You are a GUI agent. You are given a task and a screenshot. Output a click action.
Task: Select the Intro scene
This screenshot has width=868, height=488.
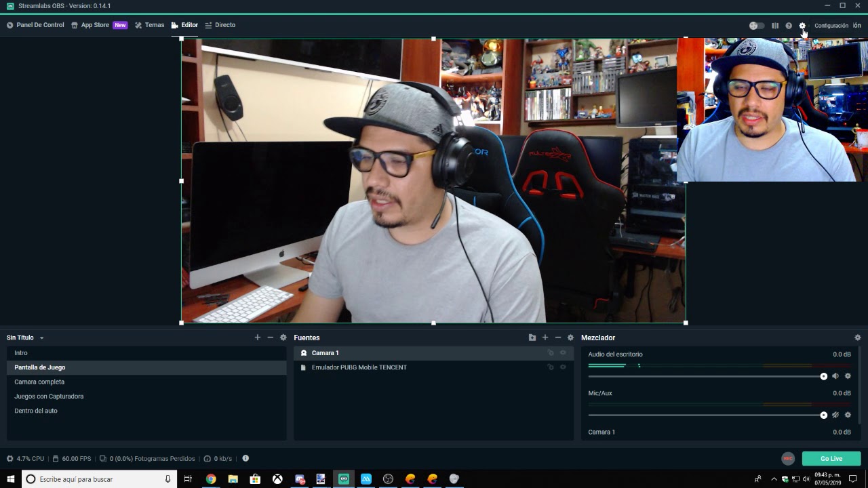point(146,353)
